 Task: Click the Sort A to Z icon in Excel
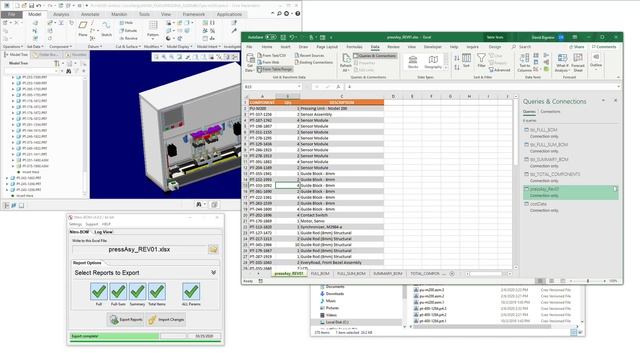(457, 58)
